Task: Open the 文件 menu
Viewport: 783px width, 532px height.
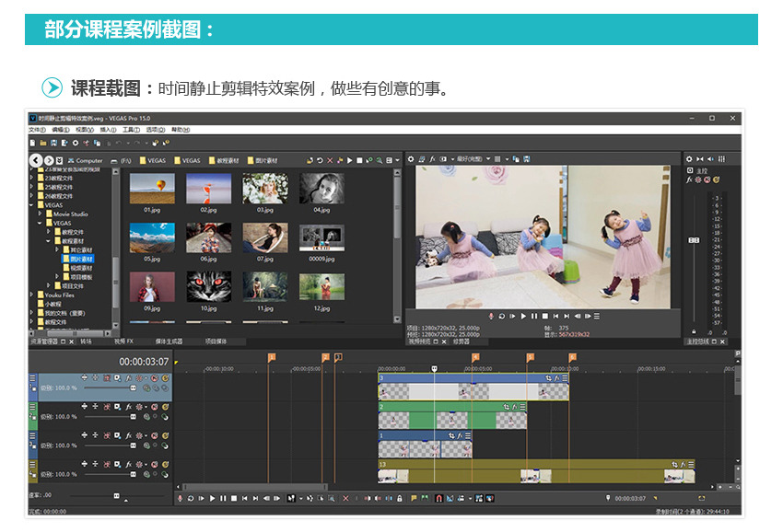Action: point(37,130)
